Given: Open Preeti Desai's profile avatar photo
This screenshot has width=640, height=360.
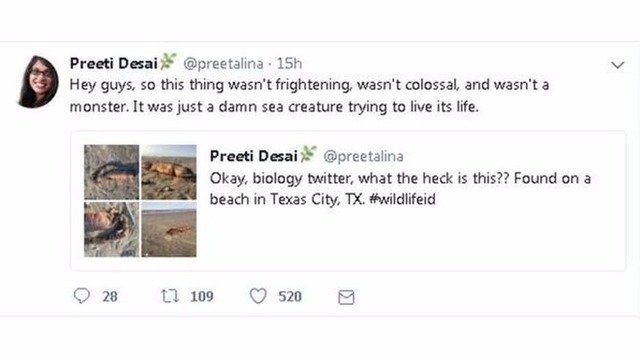Looking at the screenshot, I should (38, 82).
